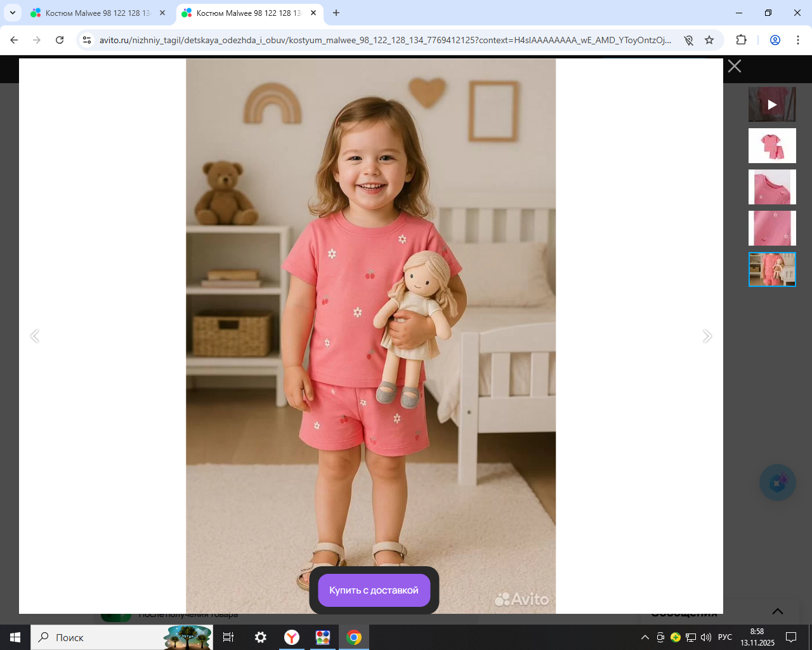The height and width of the screenshot is (650, 812).
Task: Reload the Avito page
Action: pos(60,40)
